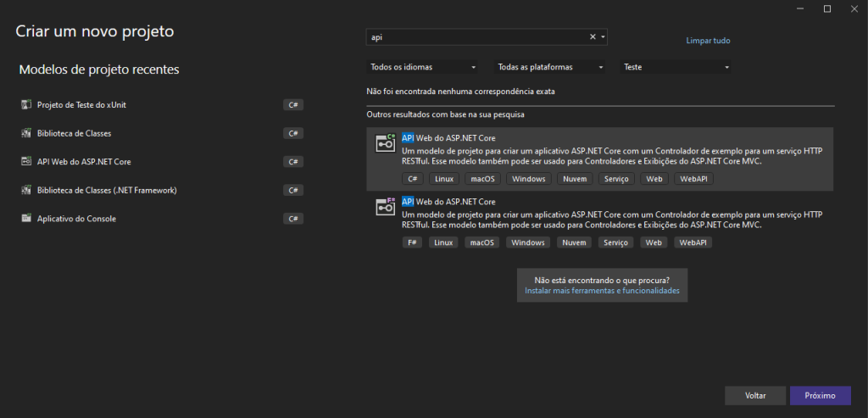This screenshot has height=418, width=868.
Task: Click the Windows tag in the F# result
Action: pyautogui.click(x=528, y=242)
